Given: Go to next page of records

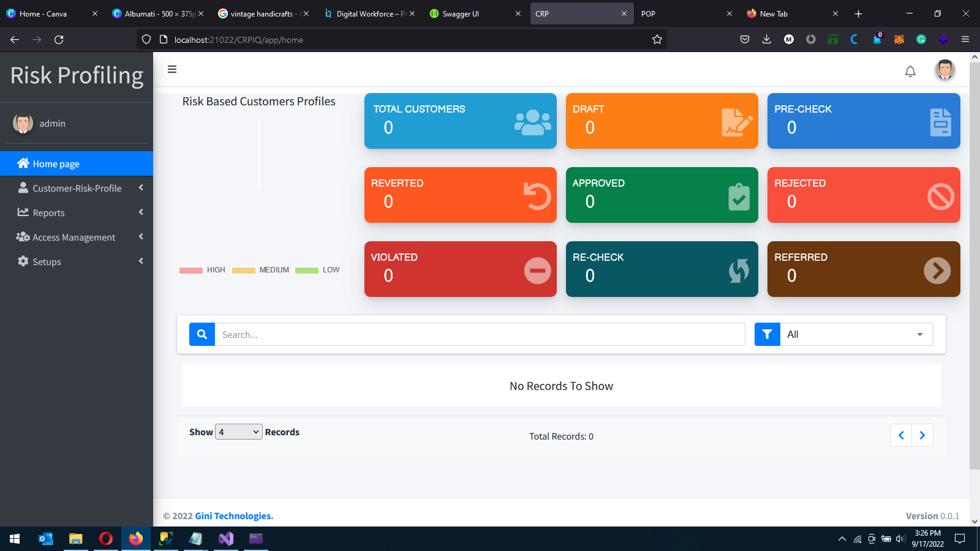Looking at the screenshot, I should (922, 435).
